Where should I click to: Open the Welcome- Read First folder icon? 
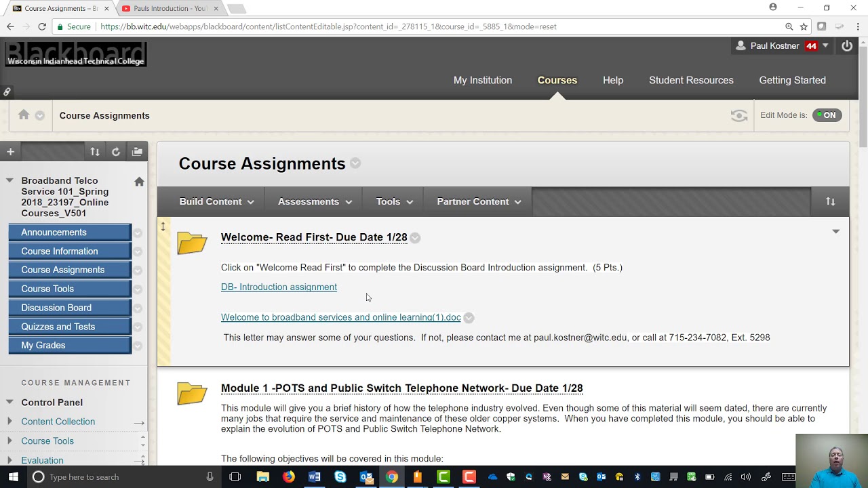pos(192,243)
